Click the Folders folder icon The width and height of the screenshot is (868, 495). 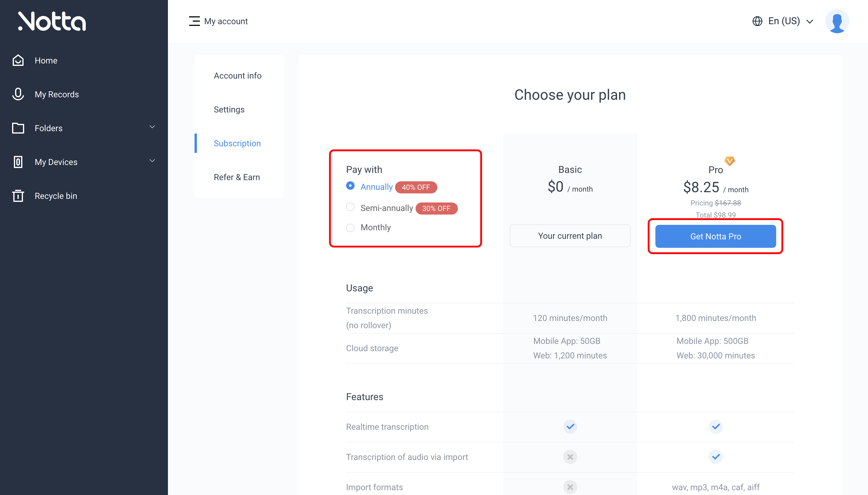tap(18, 128)
